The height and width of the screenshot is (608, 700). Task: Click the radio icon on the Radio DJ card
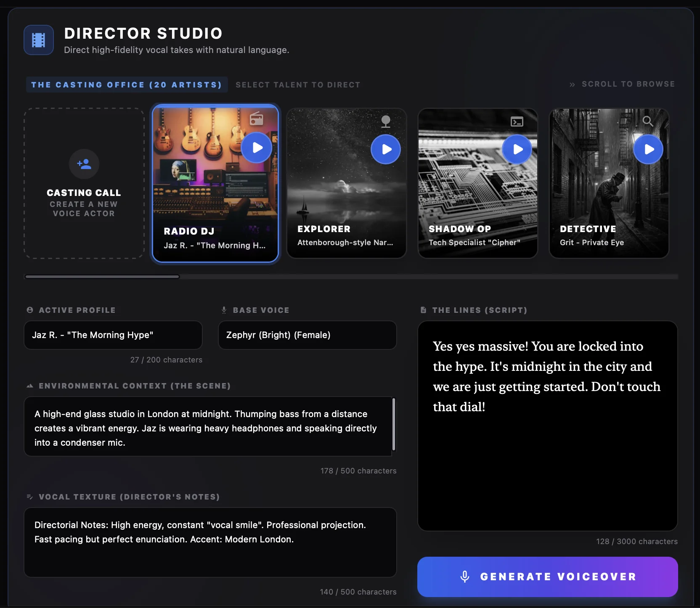tap(257, 119)
